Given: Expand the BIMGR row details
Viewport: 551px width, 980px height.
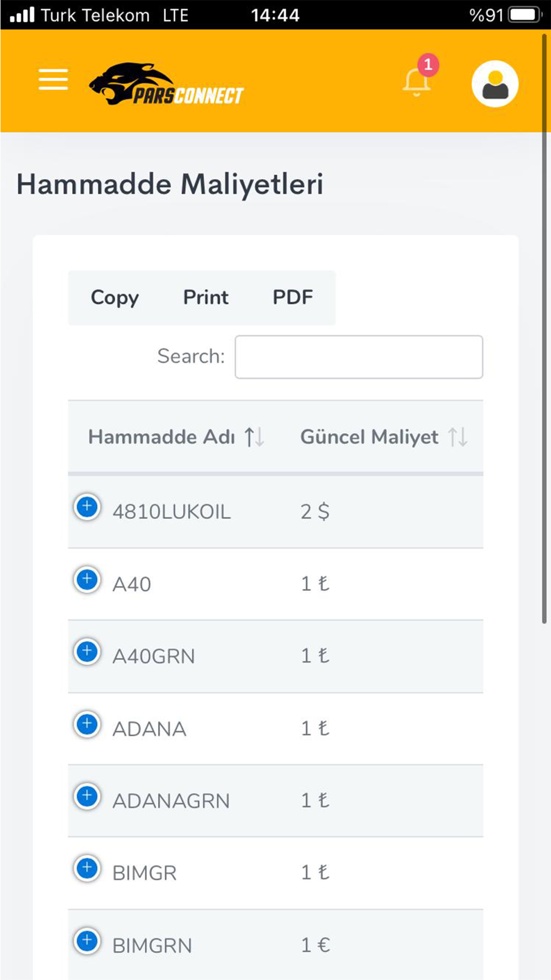Looking at the screenshot, I should click(x=87, y=868).
